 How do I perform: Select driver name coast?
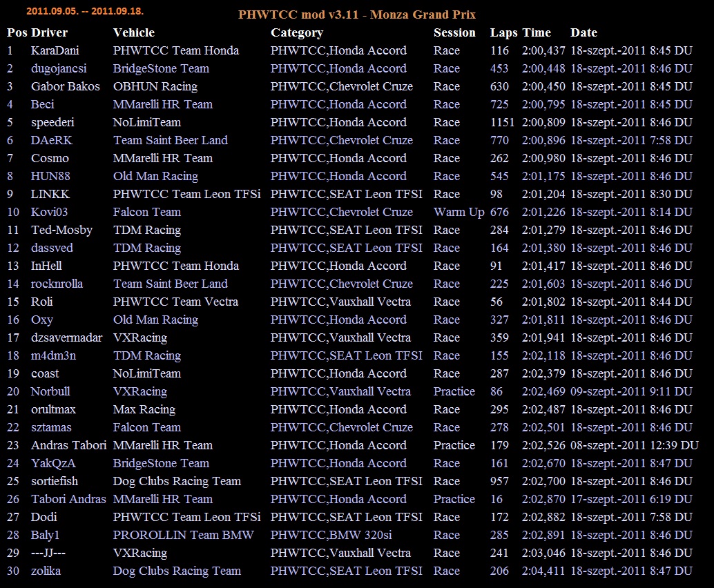(x=45, y=373)
